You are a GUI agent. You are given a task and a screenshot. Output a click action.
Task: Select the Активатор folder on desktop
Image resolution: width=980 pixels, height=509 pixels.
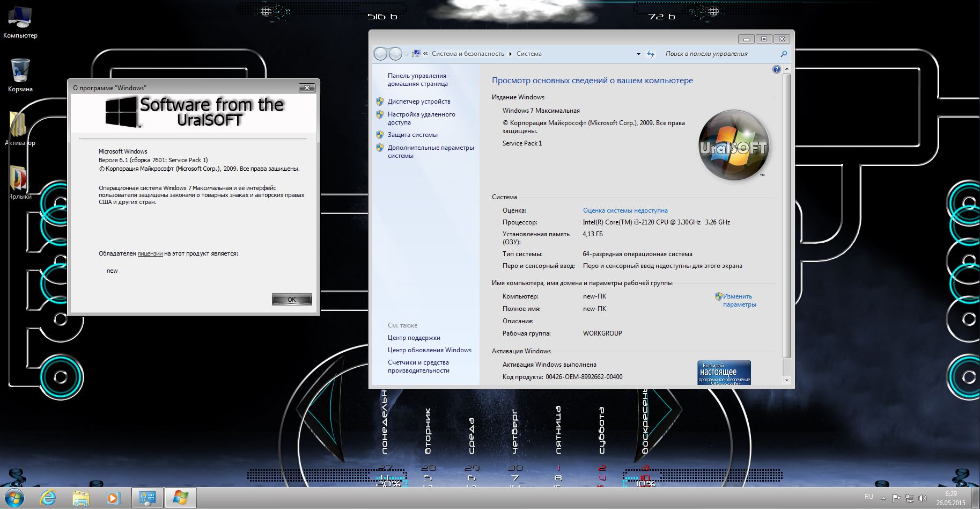[20, 129]
